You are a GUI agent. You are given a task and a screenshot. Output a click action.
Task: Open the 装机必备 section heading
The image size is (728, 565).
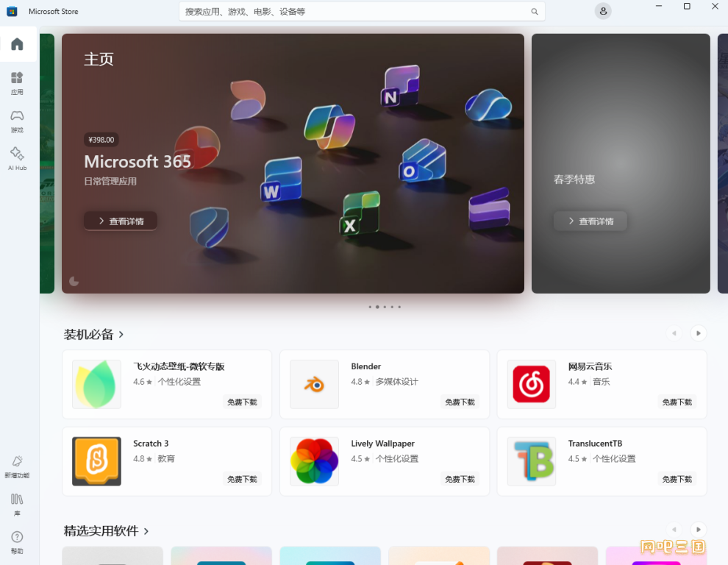coord(89,334)
